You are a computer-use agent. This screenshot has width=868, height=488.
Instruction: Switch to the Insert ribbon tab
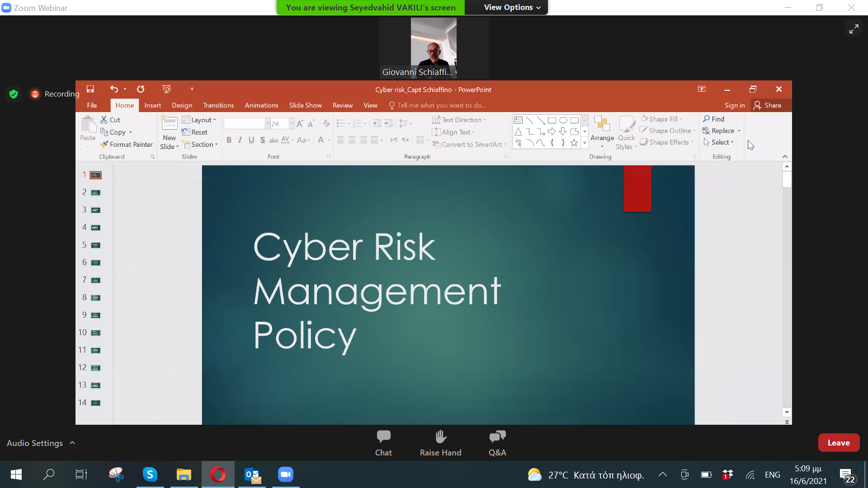(152, 105)
